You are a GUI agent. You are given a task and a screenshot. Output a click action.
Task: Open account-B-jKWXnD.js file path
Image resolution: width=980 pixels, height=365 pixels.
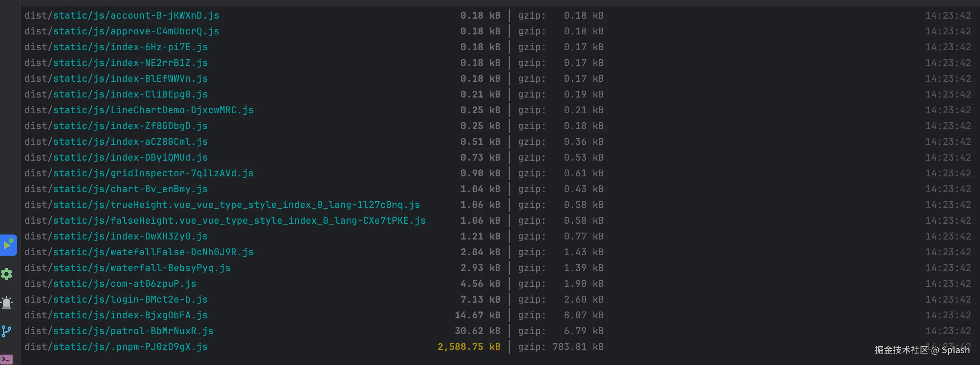(x=136, y=15)
